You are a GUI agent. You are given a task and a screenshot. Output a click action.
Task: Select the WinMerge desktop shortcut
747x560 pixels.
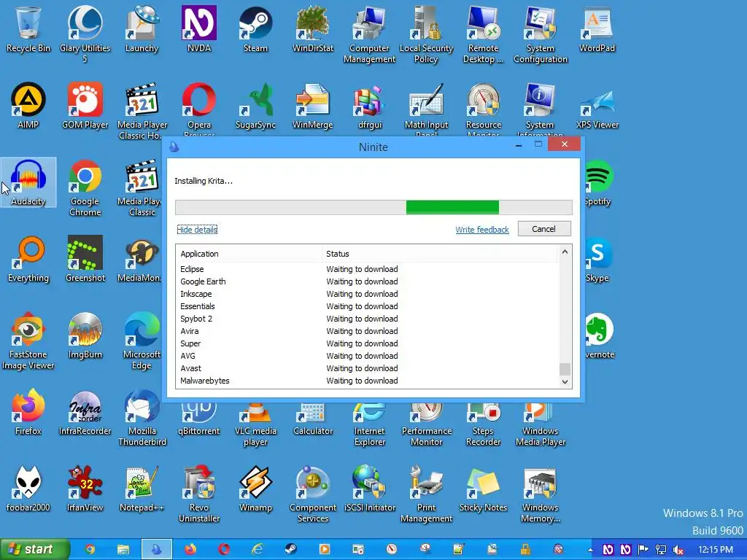tap(312, 105)
